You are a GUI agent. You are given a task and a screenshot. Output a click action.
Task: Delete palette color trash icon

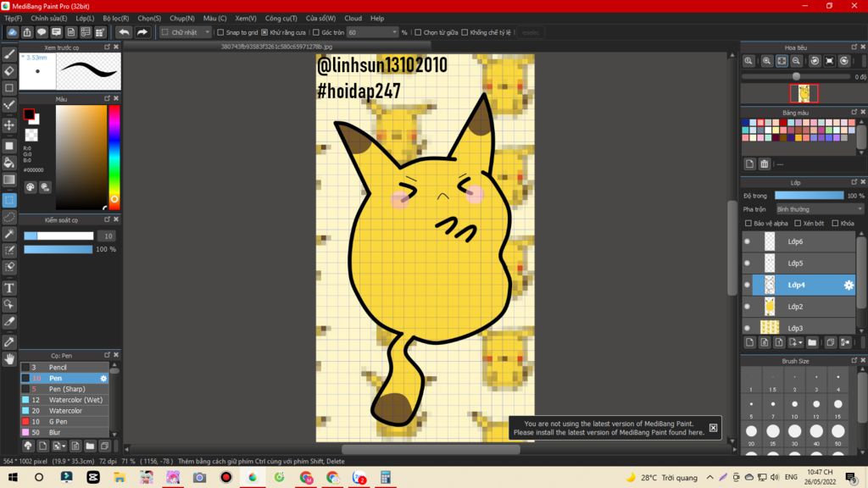point(765,164)
